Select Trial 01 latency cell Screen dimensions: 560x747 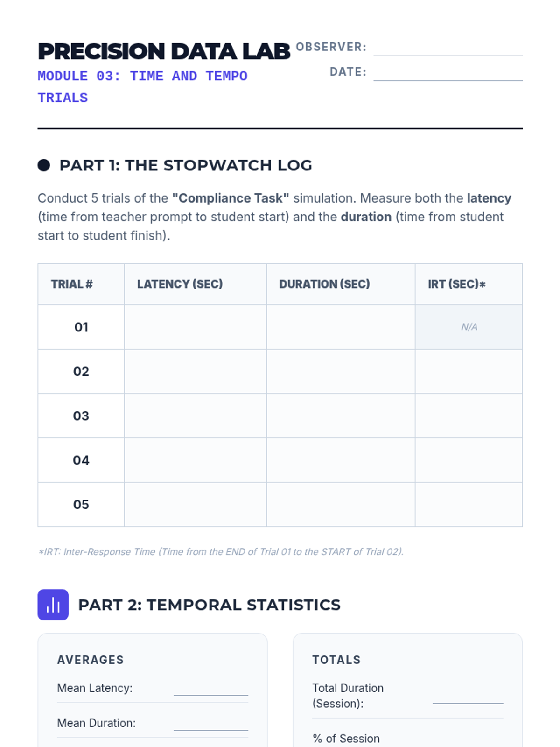pos(196,327)
